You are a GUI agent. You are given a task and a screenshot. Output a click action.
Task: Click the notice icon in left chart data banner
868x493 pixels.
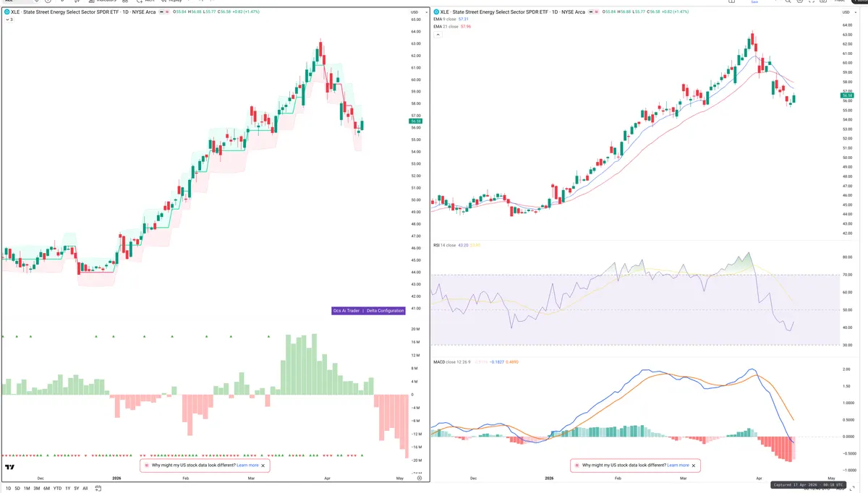[x=146, y=466]
